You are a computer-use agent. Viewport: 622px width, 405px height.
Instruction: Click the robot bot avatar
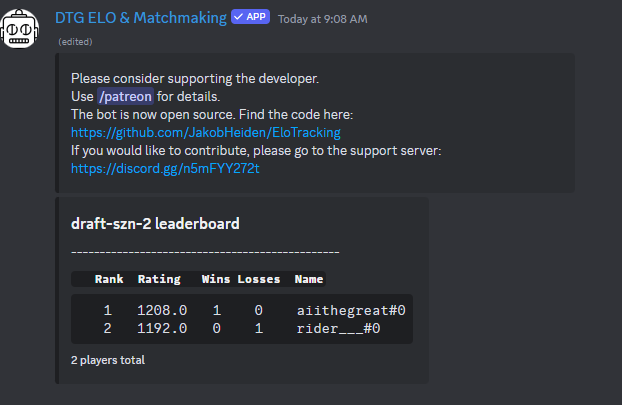click(x=19, y=29)
